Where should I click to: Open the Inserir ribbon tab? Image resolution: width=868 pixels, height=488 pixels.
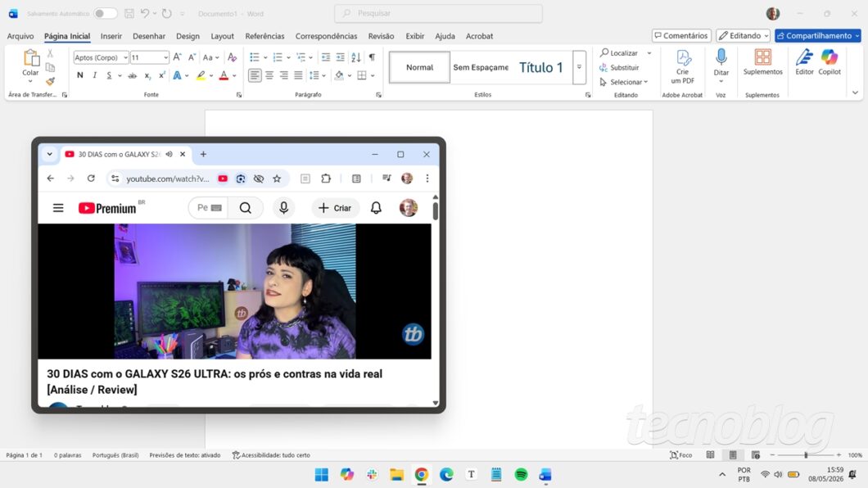click(x=111, y=36)
